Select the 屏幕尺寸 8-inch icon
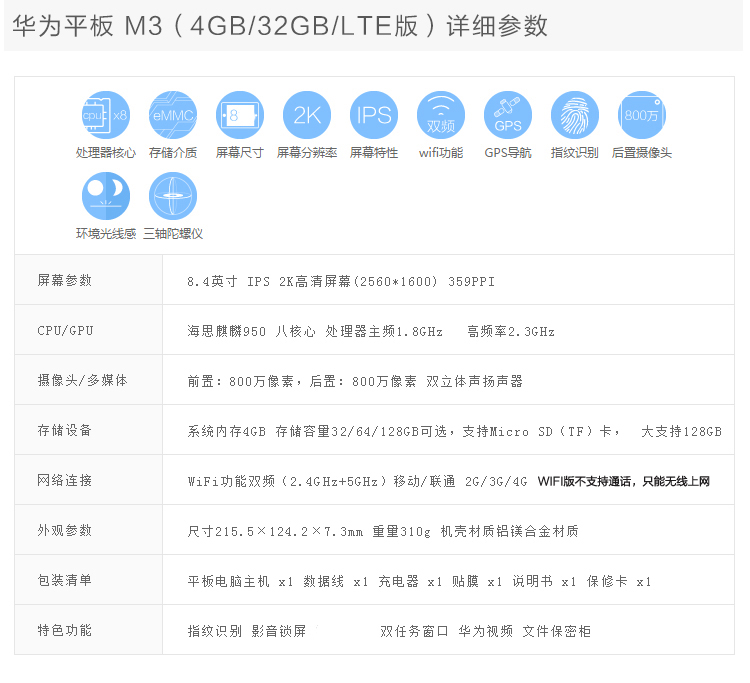The height and width of the screenshot is (683, 750). click(240, 115)
